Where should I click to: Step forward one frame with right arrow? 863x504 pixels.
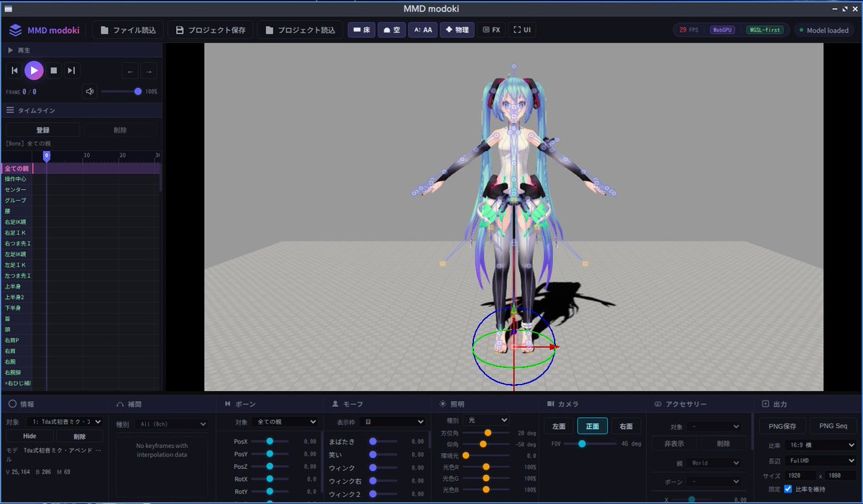pyautogui.click(x=148, y=70)
